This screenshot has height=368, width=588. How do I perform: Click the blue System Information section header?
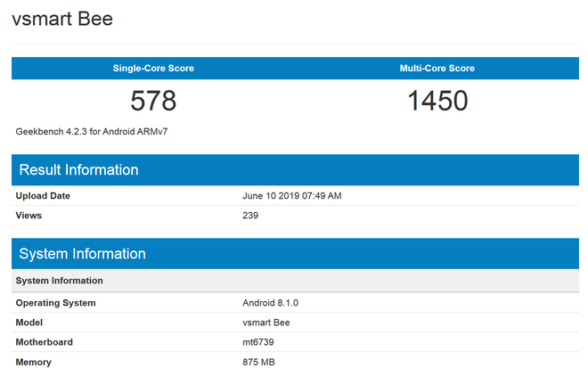click(x=83, y=254)
